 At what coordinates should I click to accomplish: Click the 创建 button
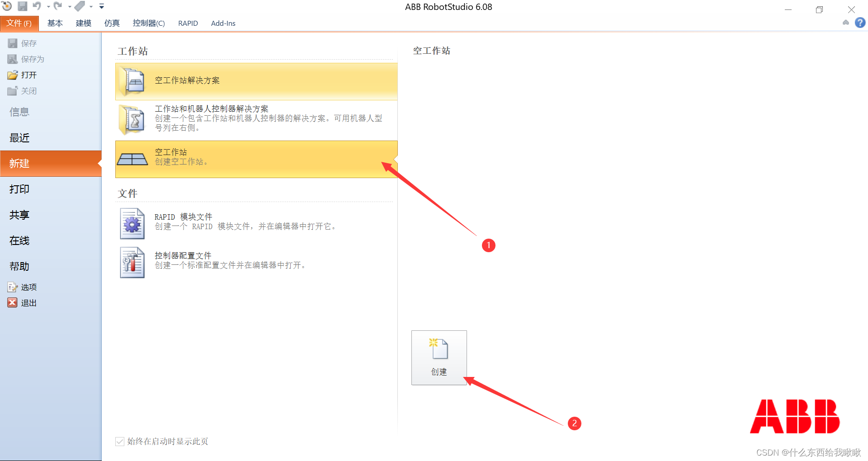(x=439, y=358)
